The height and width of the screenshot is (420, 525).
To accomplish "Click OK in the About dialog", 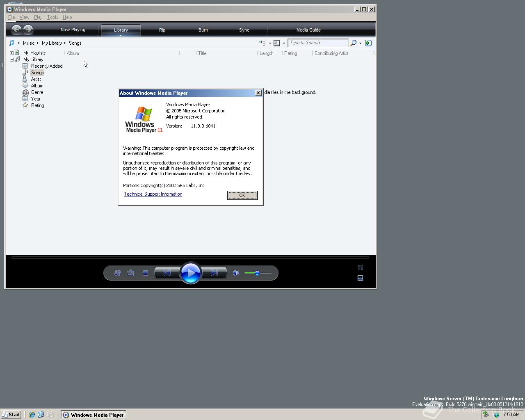I will click(x=242, y=195).
